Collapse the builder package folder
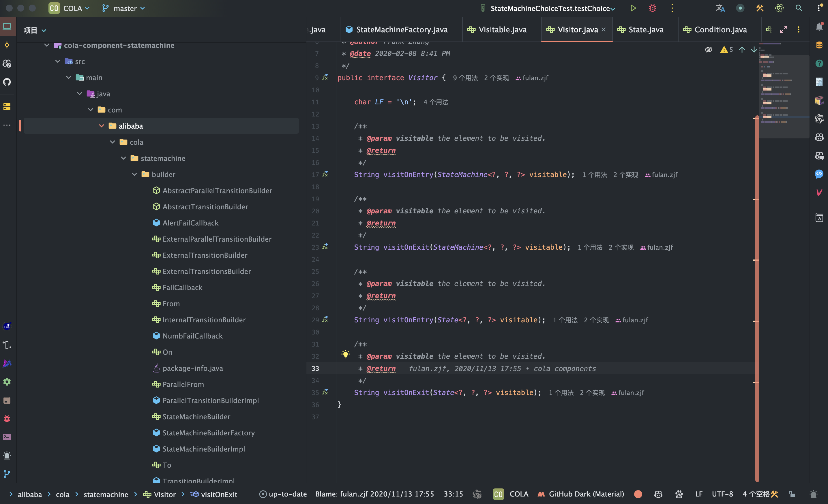This screenshot has width=828, height=504. click(x=134, y=174)
